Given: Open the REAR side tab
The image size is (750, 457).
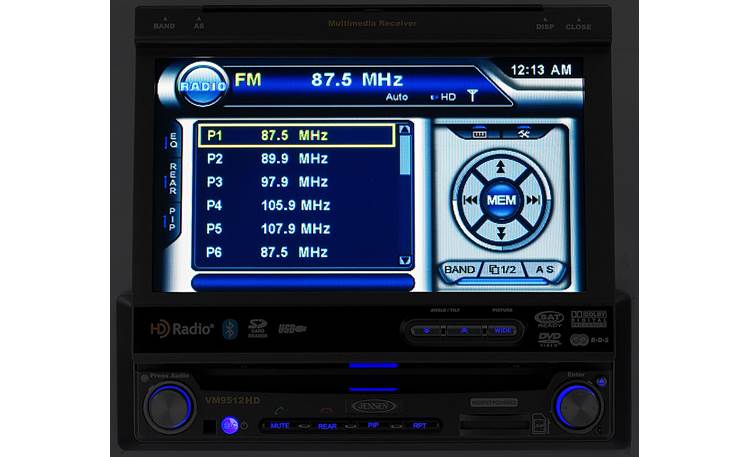Looking at the screenshot, I should coord(173,179).
